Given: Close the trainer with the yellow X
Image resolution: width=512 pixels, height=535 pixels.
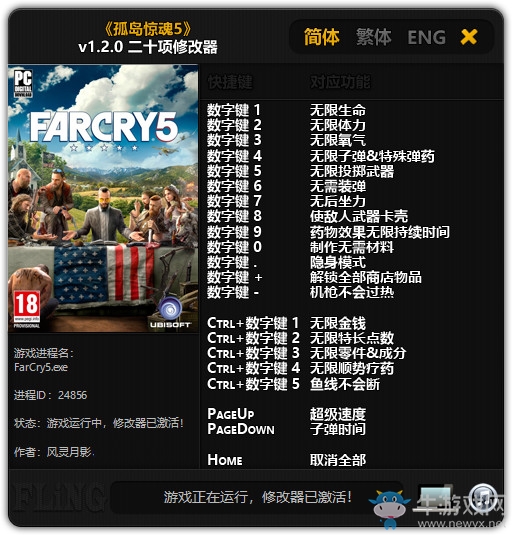Looking at the screenshot, I should 469,37.
